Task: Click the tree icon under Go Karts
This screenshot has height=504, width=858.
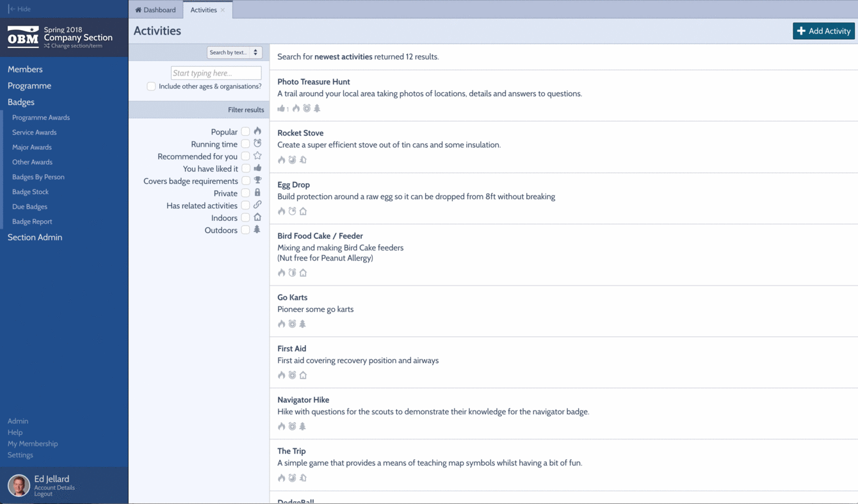Action: coord(302,324)
